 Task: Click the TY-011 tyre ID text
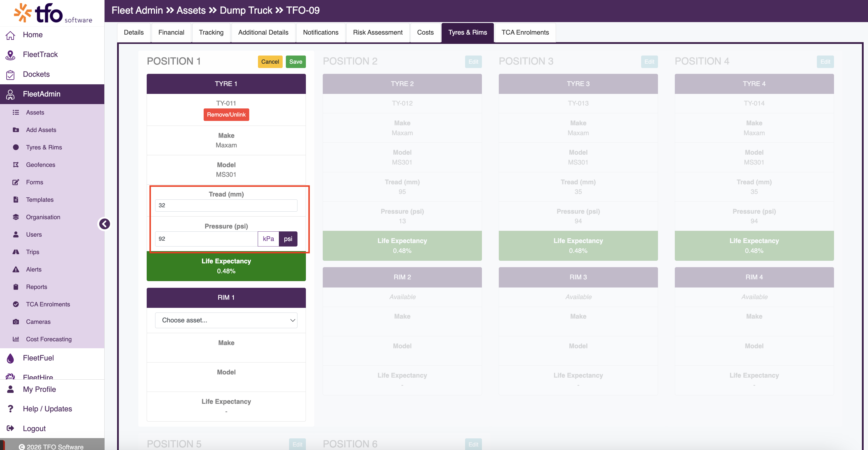[x=226, y=103]
